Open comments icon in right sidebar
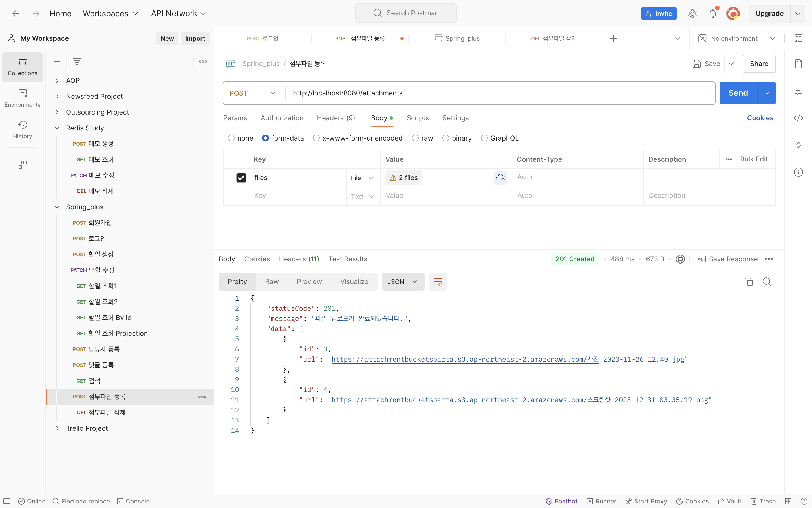812x508 pixels. tap(798, 91)
